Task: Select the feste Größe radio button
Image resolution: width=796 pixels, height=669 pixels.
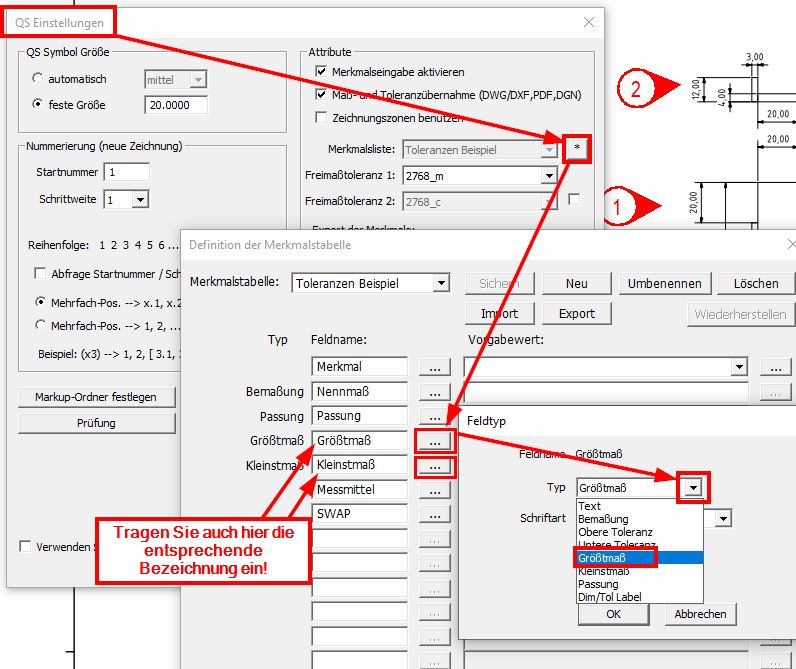Action: coord(38,104)
